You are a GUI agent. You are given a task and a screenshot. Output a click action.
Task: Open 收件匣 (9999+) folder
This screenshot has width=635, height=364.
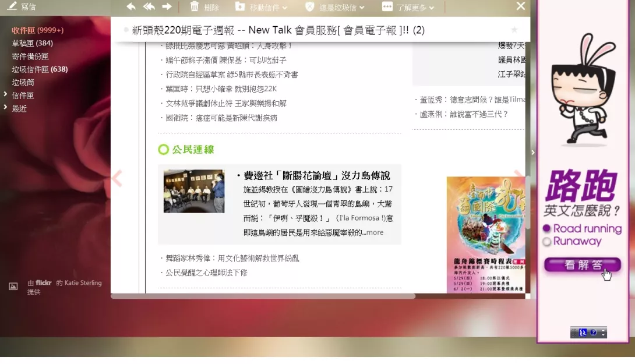pyautogui.click(x=38, y=30)
